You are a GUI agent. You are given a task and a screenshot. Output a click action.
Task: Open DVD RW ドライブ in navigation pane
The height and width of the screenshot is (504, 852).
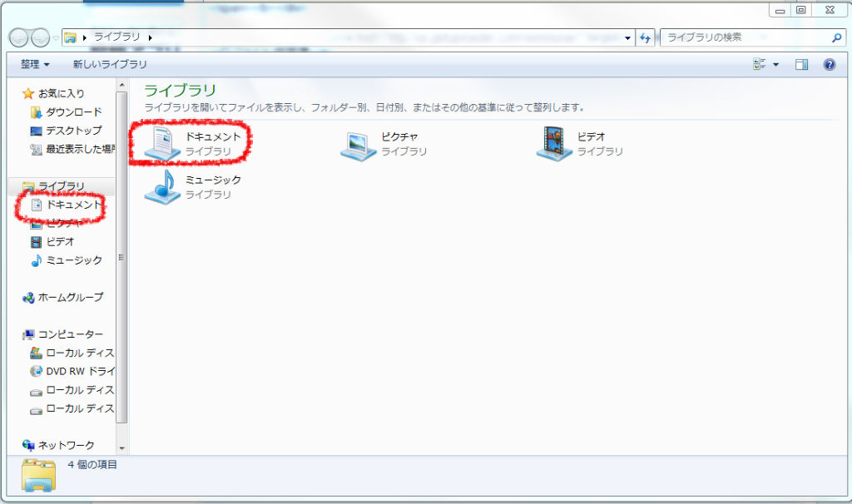(81, 371)
